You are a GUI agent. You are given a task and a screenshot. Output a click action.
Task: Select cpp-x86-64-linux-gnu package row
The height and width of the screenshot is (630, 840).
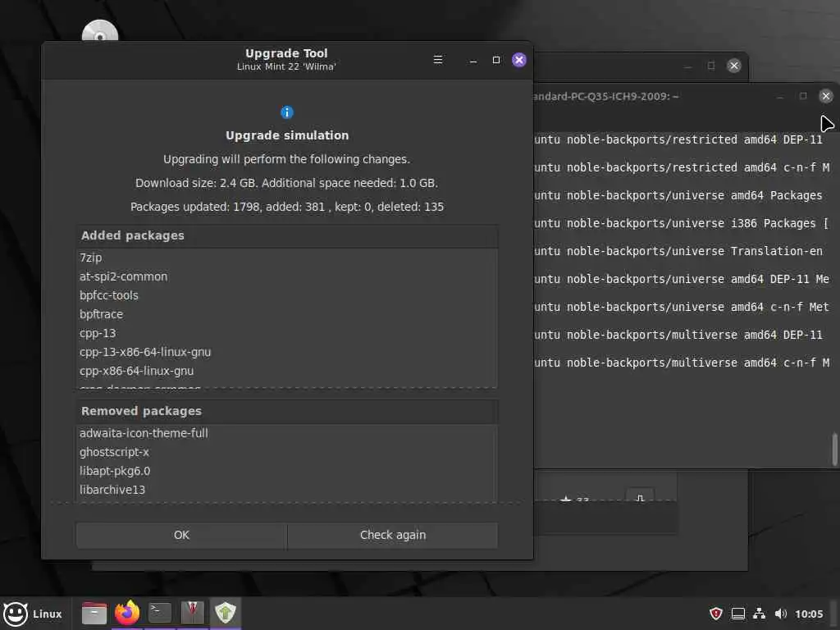(x=287, y=371)
